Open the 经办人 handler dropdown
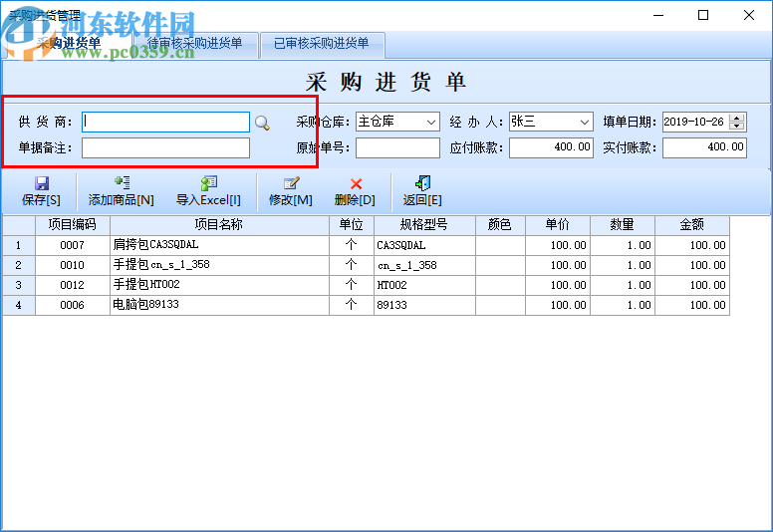Screen dimensions: 773x532 584,122
